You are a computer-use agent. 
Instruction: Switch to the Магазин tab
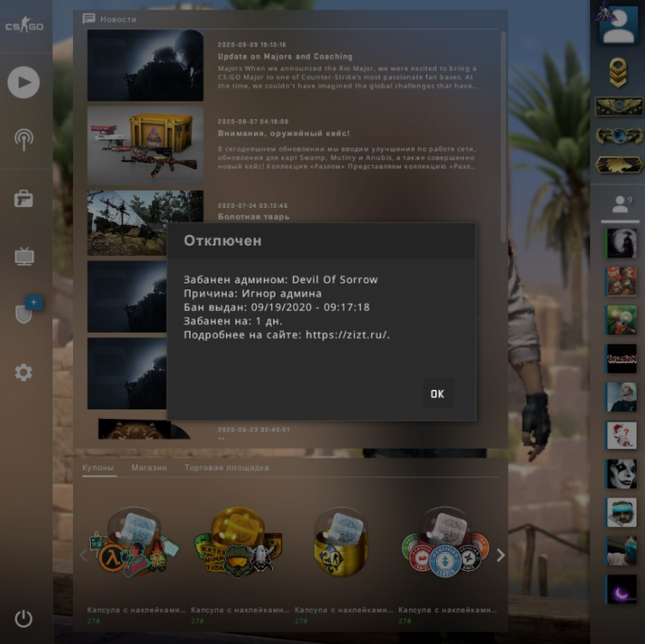coord(149,468)
